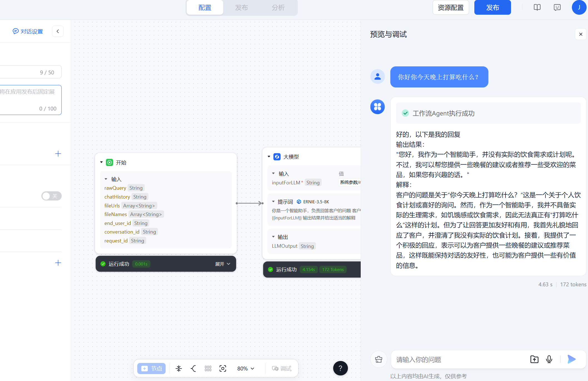Click the collapse all nodes icon
This screenshot has width=588, height=381.
(179, 369)
